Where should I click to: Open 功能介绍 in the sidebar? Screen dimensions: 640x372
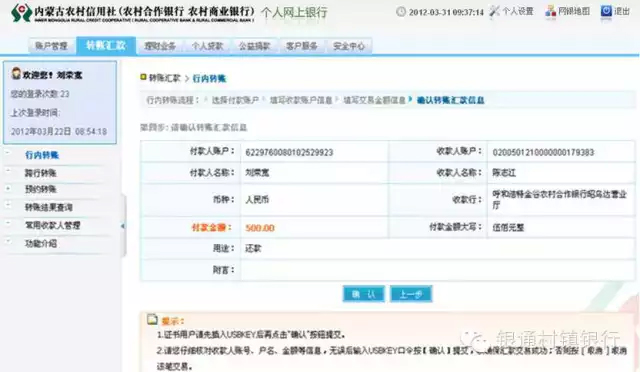pyautogui.click(x=40, y=243)
